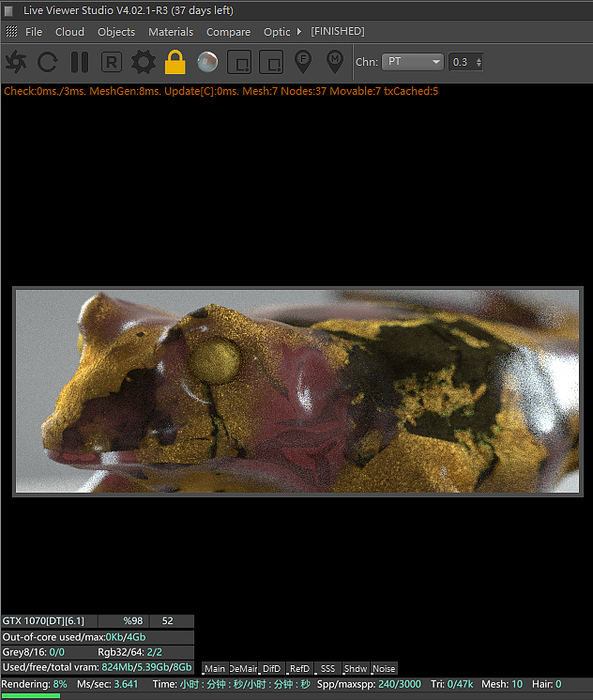Click the Spp/maxspp 240/3000 readout

pyautogui.click(x=369, y=684)
